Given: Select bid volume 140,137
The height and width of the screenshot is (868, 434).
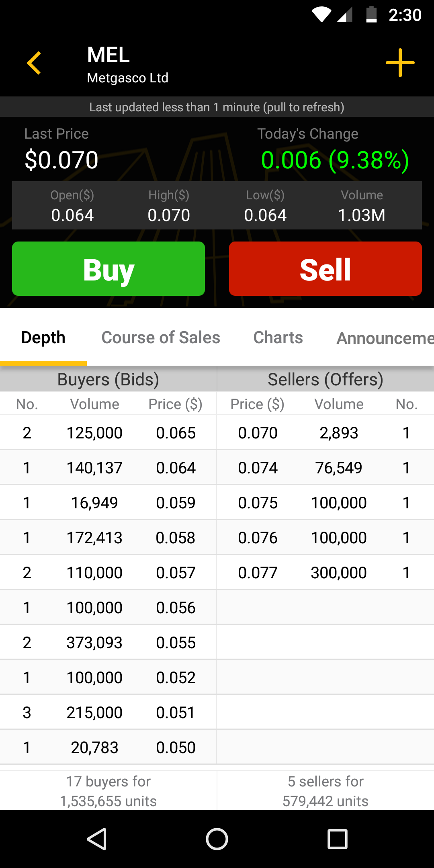Looking at the screenshot, I should click(x=94, y=468).
